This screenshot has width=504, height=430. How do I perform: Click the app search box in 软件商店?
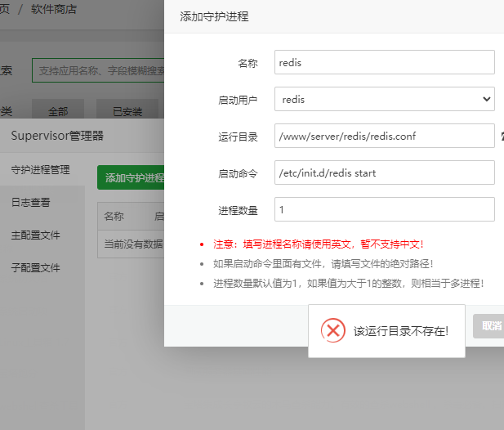[x=98, y=71]
